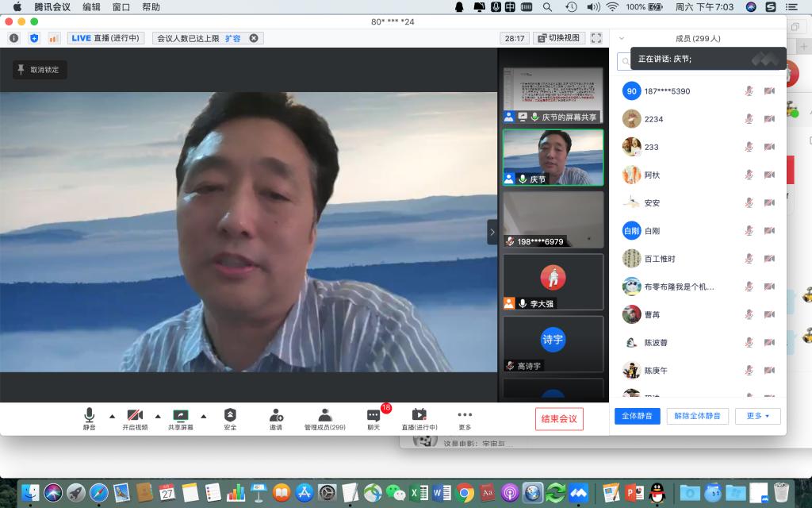Open the 安全 security options
The height and width of the screenshot is (508, 812).
coord(230,418)
